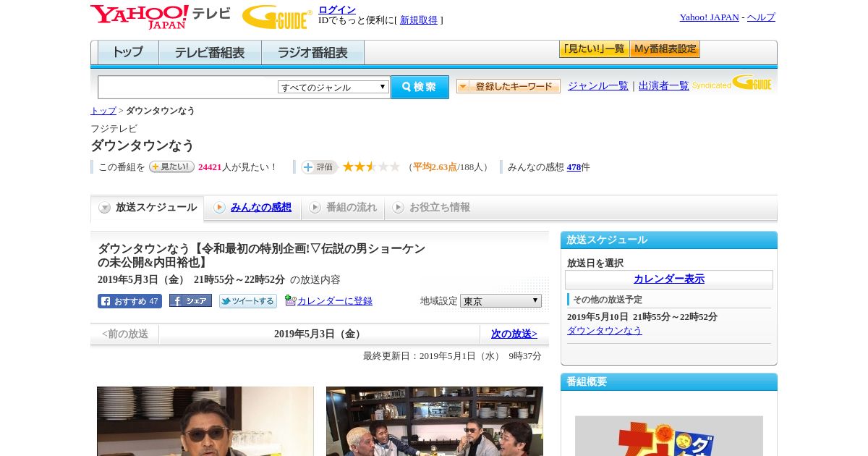Open the ヘルプ link

[761, 17]
